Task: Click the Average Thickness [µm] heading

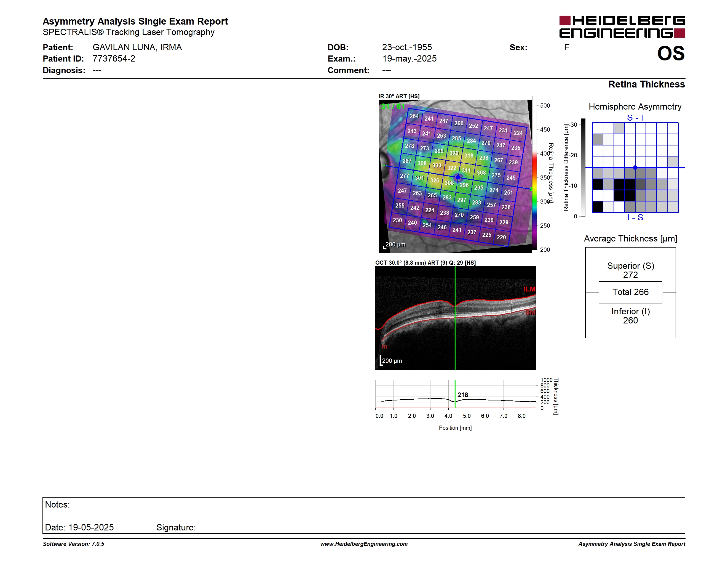Action: 631,239
